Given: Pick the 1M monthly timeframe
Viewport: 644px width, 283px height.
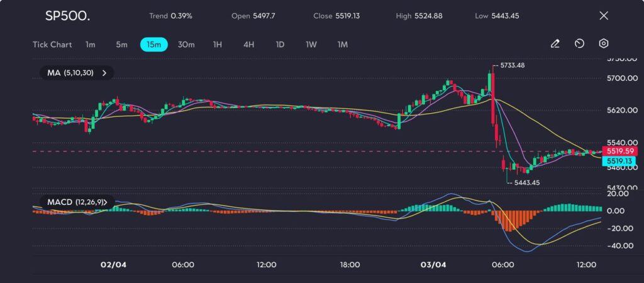Looking at the screenshot, I should [x=343, y=45].
